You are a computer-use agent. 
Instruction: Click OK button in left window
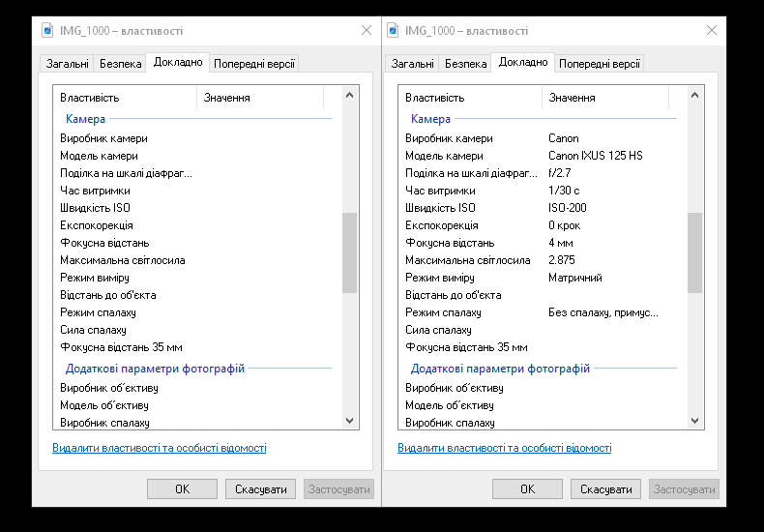pyautogui.click(x=182, y=489)
